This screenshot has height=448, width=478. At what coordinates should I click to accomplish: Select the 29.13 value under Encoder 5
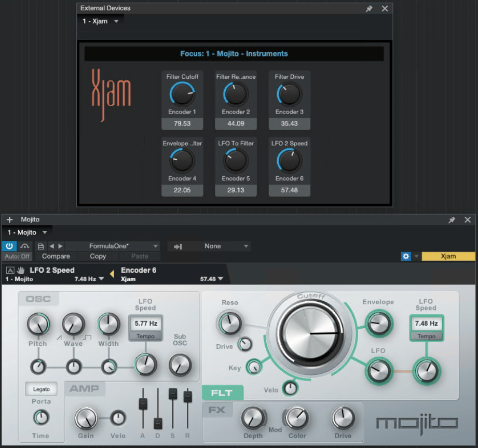pyautogui.click(x=236, y=190)
